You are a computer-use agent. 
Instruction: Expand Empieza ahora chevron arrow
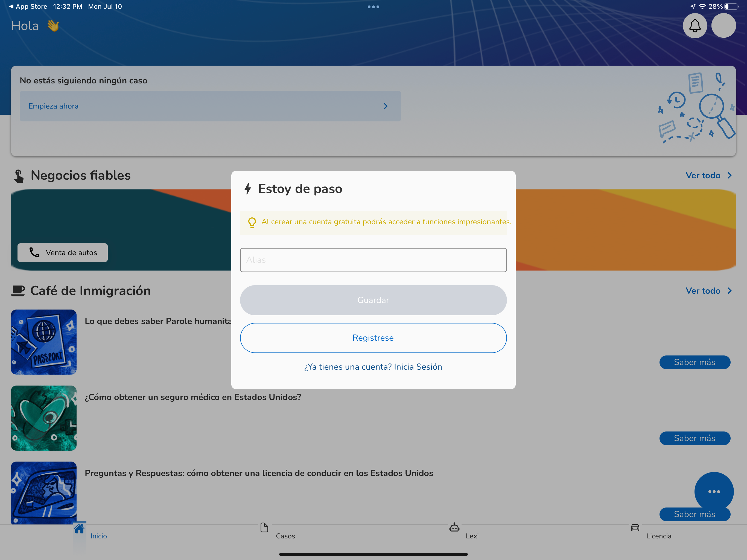pyautogui.click(x=385, y=106)
